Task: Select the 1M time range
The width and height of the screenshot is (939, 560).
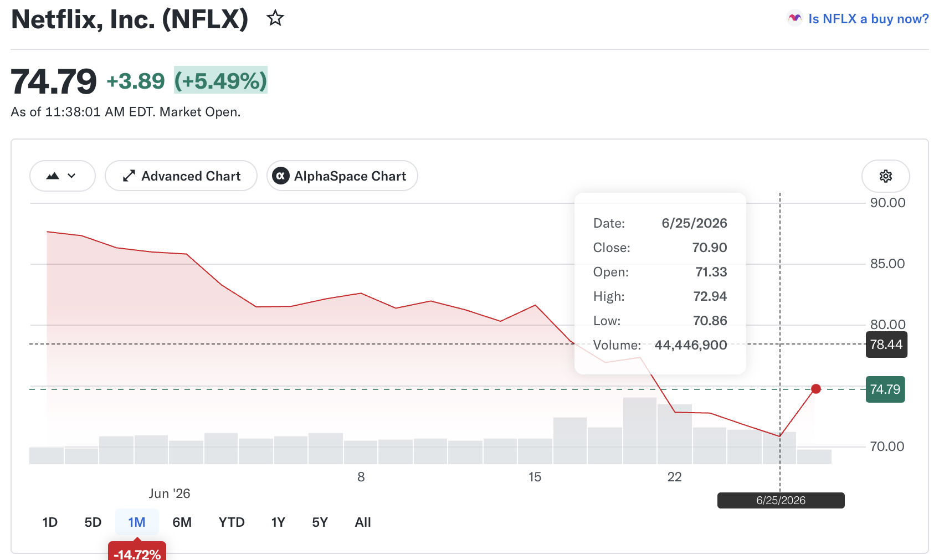Action: tap(137, 522)
